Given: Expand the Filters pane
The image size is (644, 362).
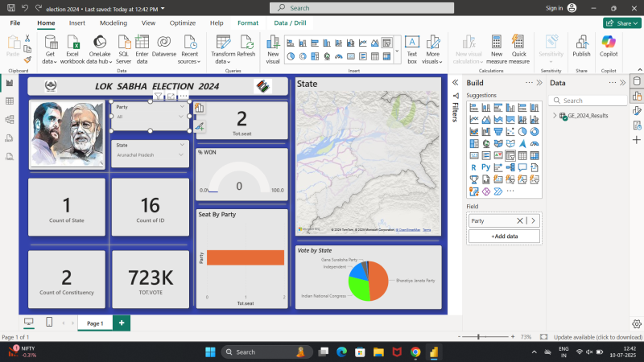Looking at the screenshot, I should click(x=455, y=83).
